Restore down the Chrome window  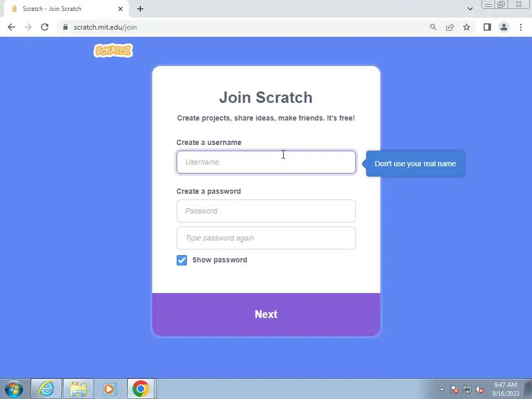tap(501, 4)
